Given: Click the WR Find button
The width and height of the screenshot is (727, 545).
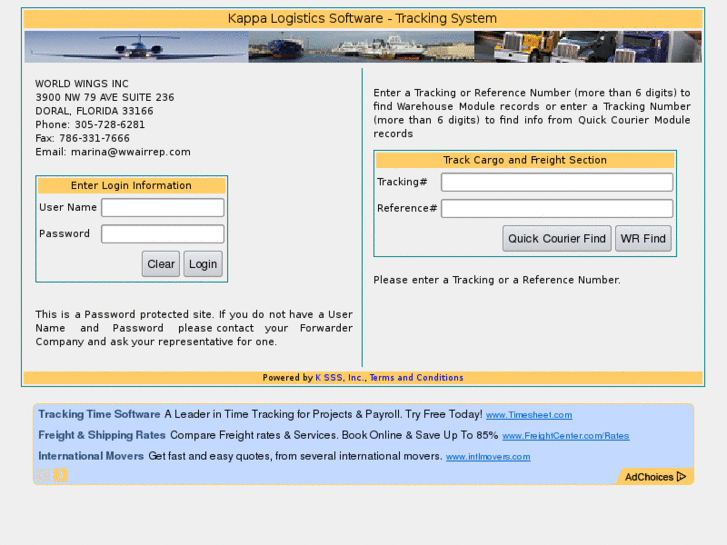Looking at the screenshot, I should pyautogui.click(x=643, y=238).
